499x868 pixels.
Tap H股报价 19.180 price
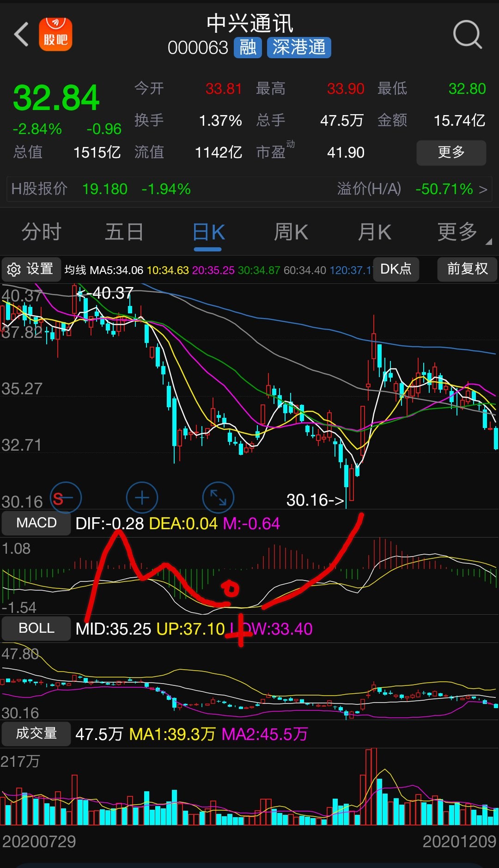tap(105, 189)
